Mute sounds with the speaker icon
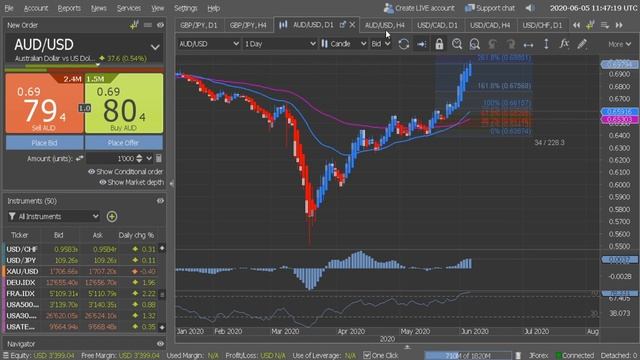This screenshot has height=360, width=640. [530, 8]
